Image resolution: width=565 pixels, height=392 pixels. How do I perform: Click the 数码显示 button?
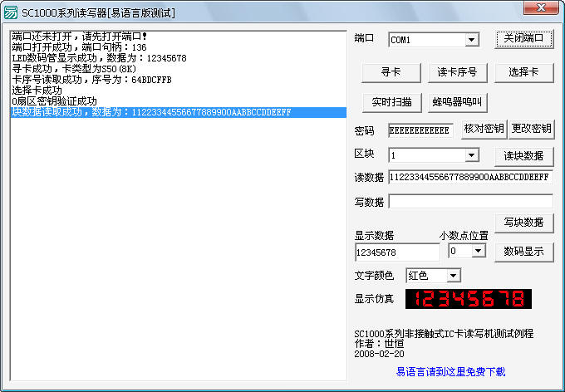(524, 252)
